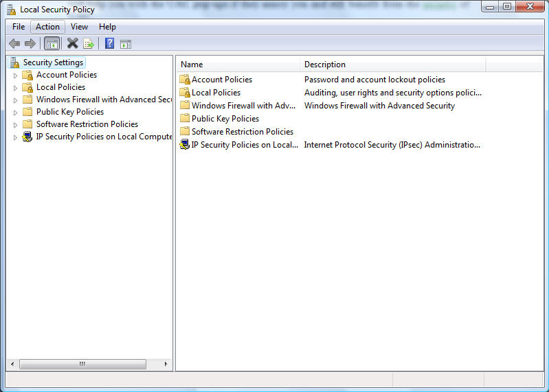Click the IP Security Policies icon in list pane
This screenshot has height=392, width=549.
click(x=185, y=144)
